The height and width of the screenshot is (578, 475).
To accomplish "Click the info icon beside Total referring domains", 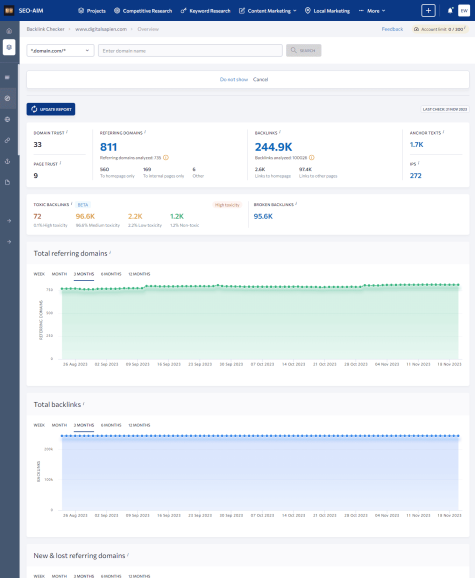I will [x=110, y=252].
